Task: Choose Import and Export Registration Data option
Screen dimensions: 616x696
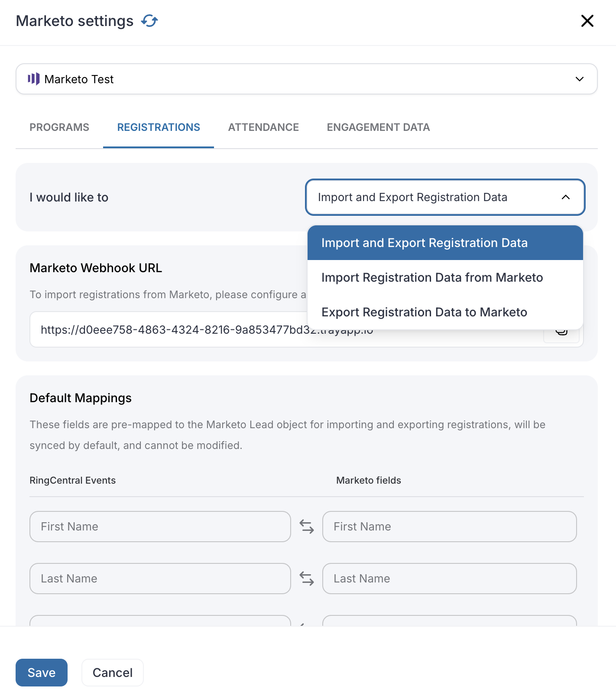Action: coord(445,243)
